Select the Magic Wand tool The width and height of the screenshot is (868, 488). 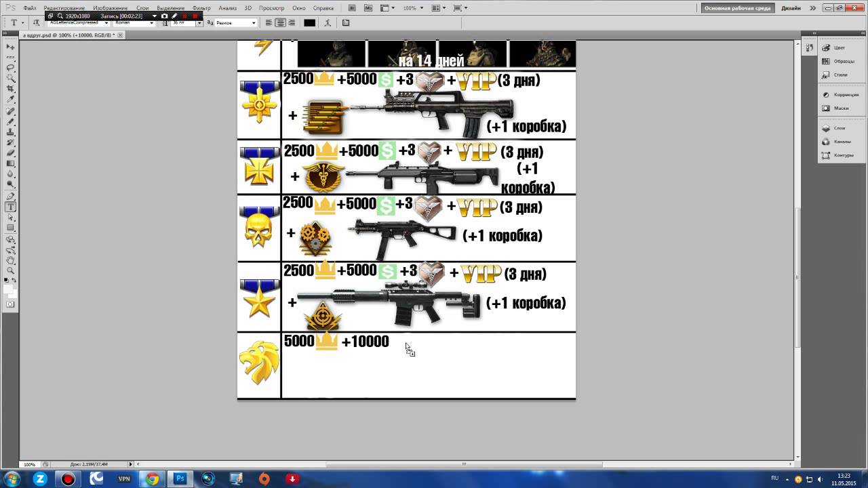coord(10,78)
